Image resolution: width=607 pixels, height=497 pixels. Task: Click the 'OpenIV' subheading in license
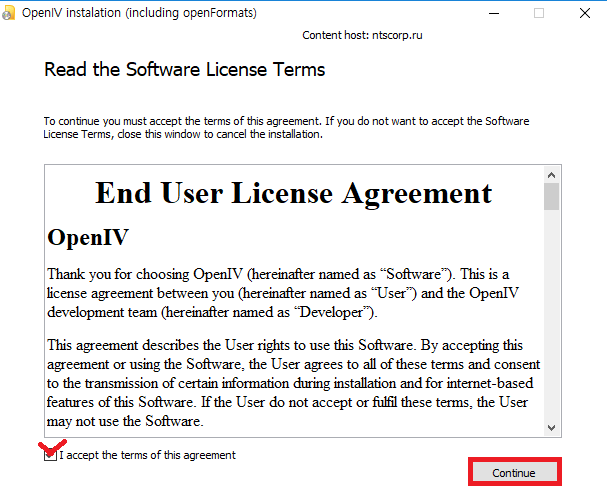tap(88, 237)
